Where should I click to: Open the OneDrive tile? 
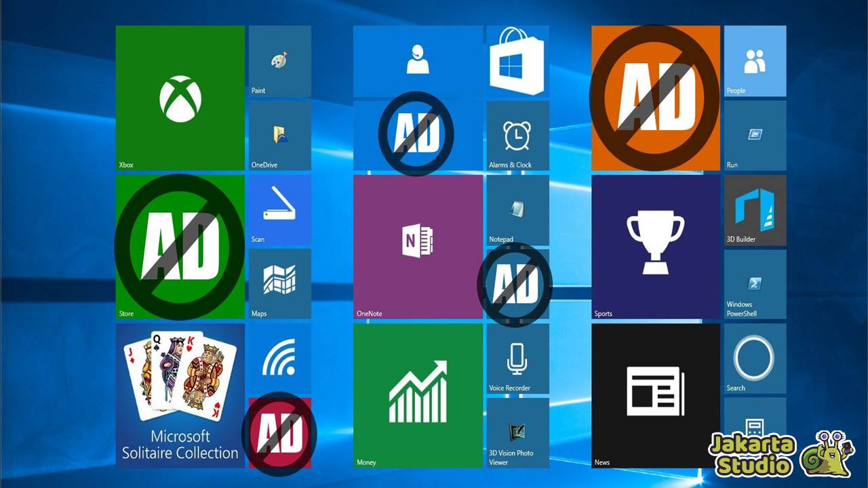(x=279, y=136)
